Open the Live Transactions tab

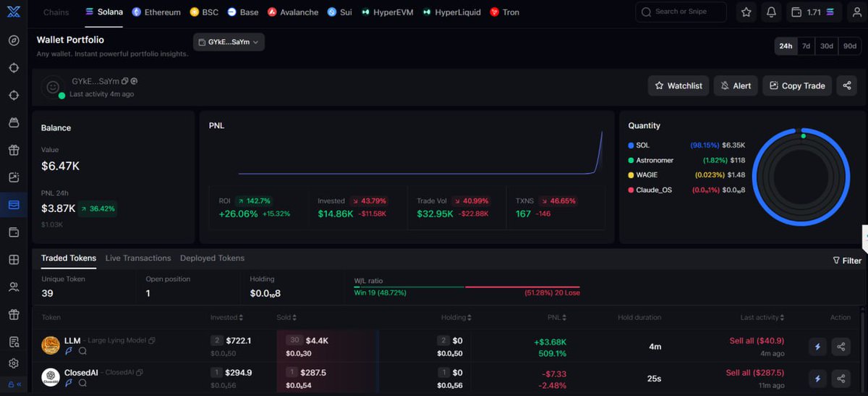pyautogui.click(x=138, y=258)
